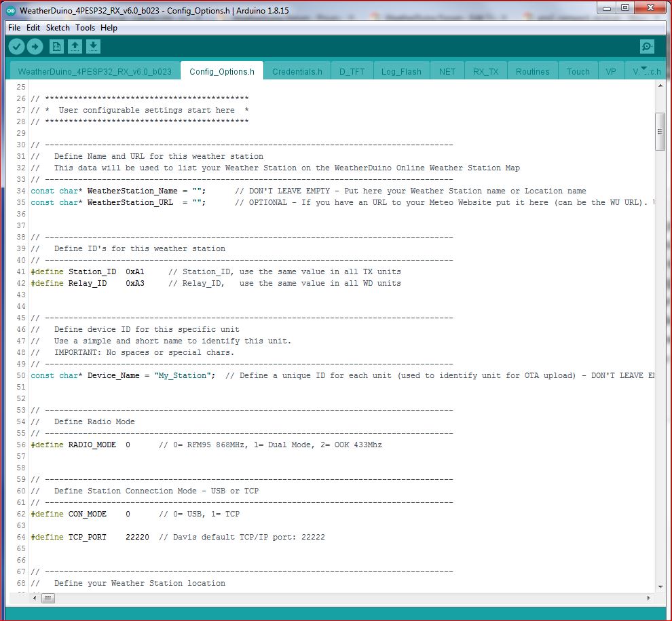
Task: Switch to the D_TFT tab
Action: coord(352,71)
